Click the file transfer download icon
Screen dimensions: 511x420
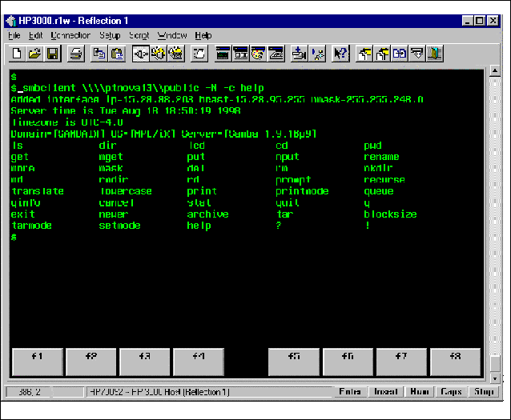(x=300, y=54)
